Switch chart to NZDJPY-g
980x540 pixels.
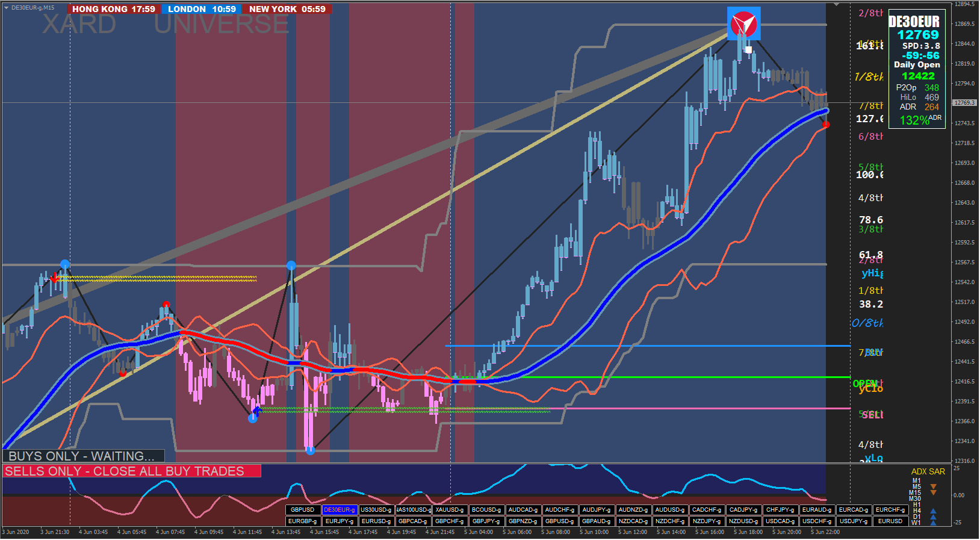click(x=707, y=521)
